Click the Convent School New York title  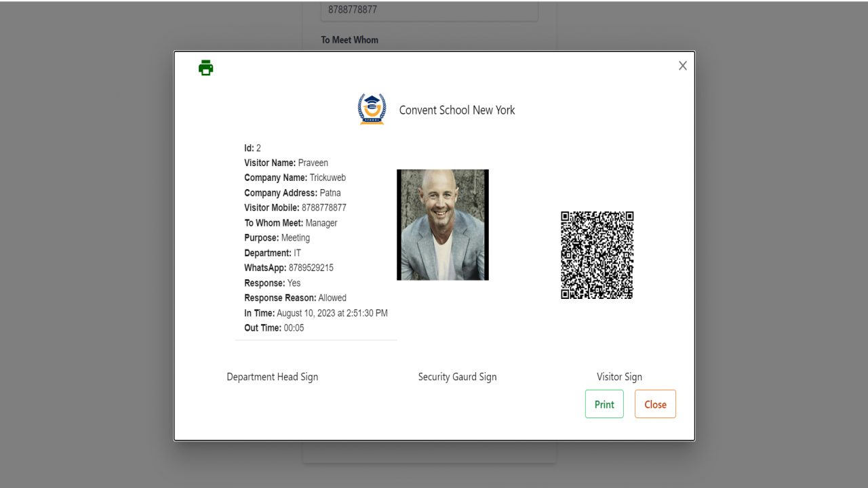point(457,110)
